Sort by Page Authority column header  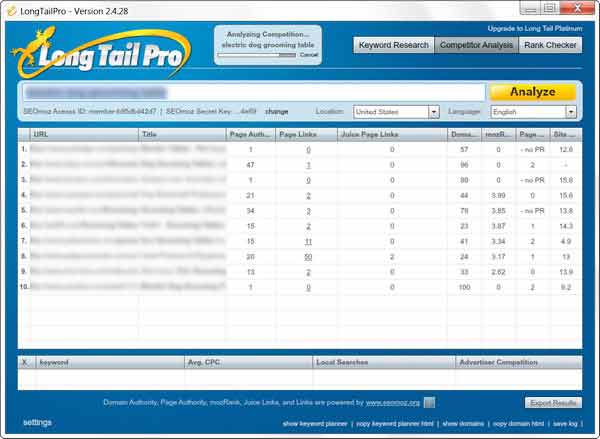251,134
